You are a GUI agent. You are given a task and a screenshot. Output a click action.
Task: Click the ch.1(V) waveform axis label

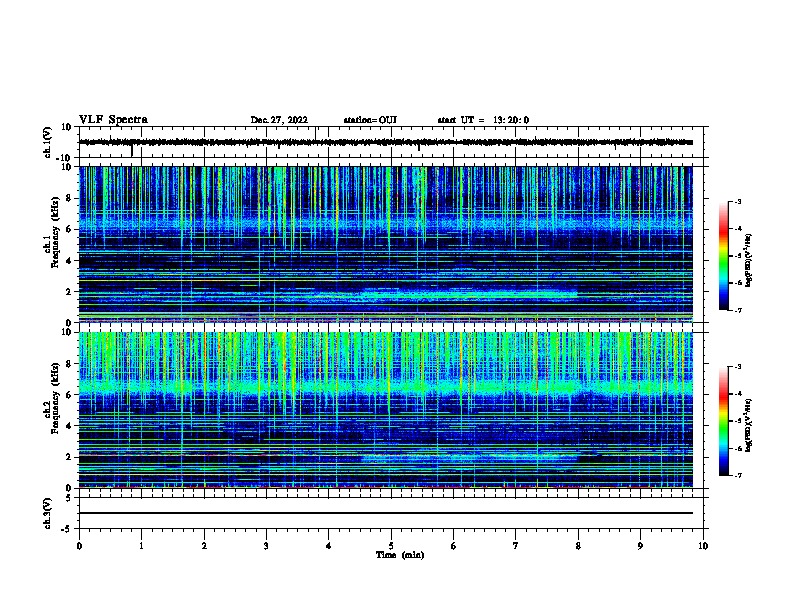[x=47, y=142]
